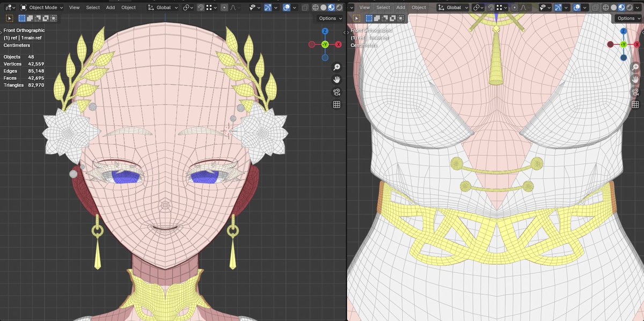Screen dimensions: 644x321
Task: Select wireframe shading in left viewport
Action: coord(316,8)
